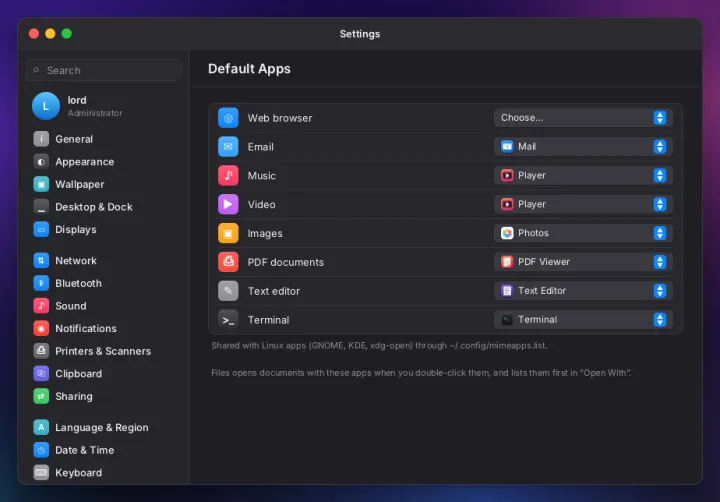
Task: Click the "Web browser" row label
Action: 280,118
